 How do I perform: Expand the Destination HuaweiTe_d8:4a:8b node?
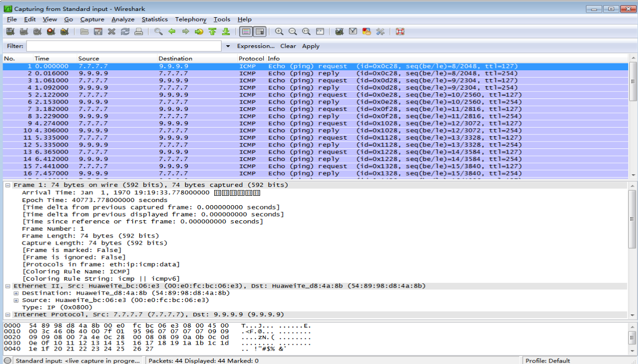(16, 293)
